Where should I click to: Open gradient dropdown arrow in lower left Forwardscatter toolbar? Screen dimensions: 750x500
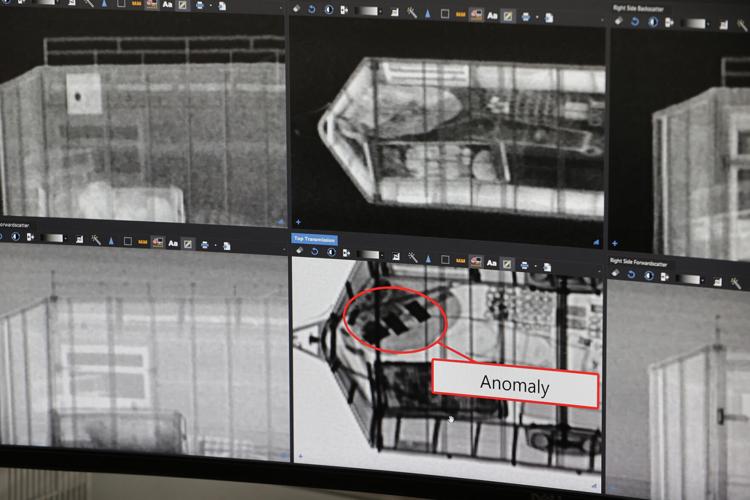[66, 239]
